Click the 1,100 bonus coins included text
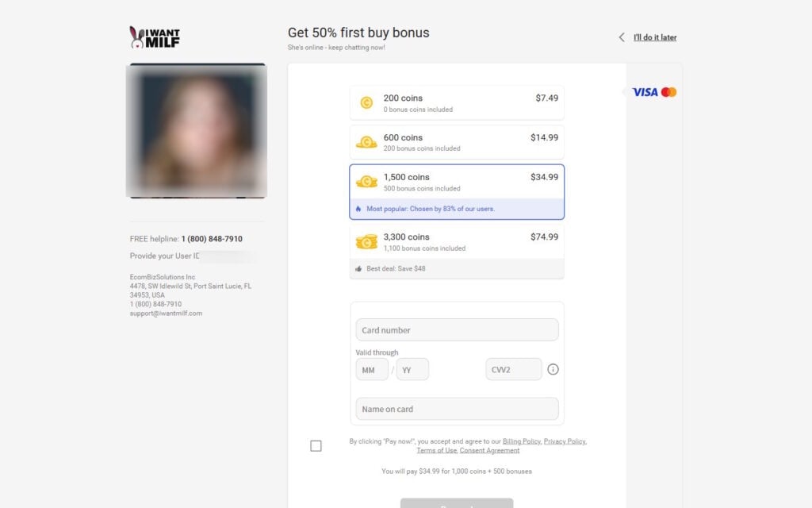Viewport: 812px width, 508px height. (x=424, y=248)
